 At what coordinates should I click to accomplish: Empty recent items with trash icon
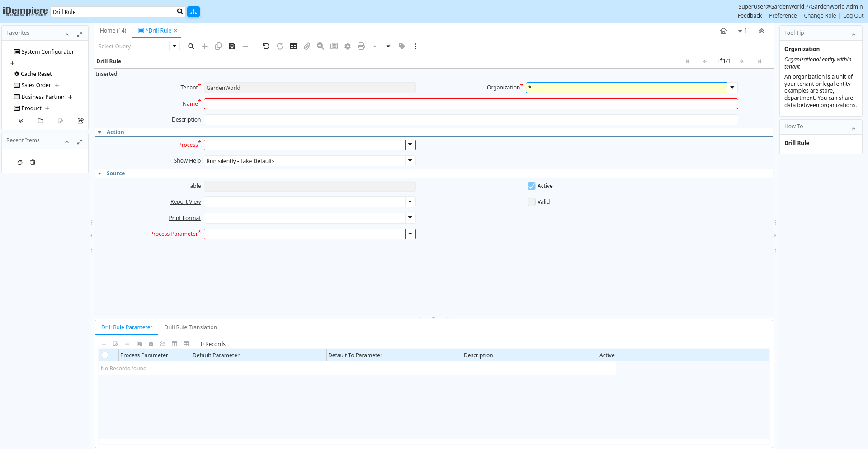(33, 163)
